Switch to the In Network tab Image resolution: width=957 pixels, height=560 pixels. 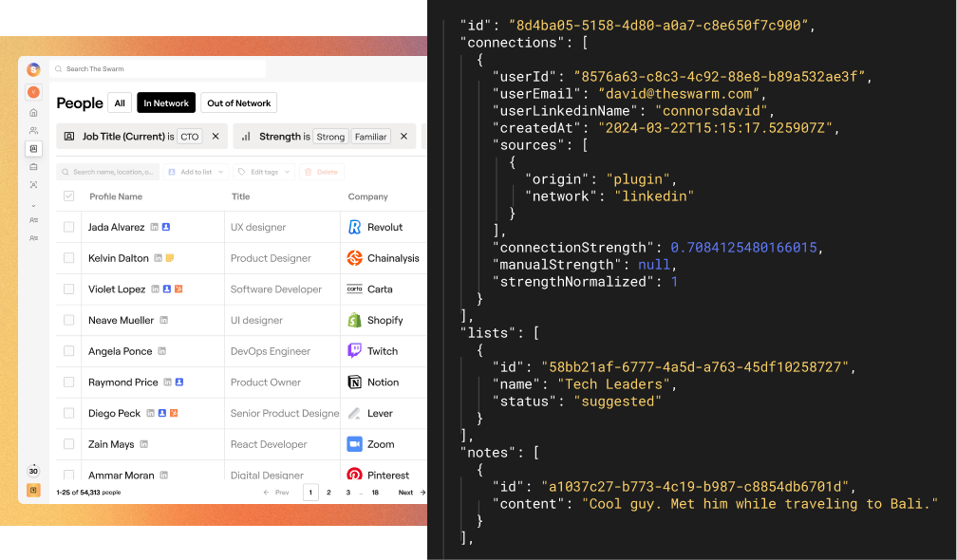pyautogui.click(x=166, y=103)
